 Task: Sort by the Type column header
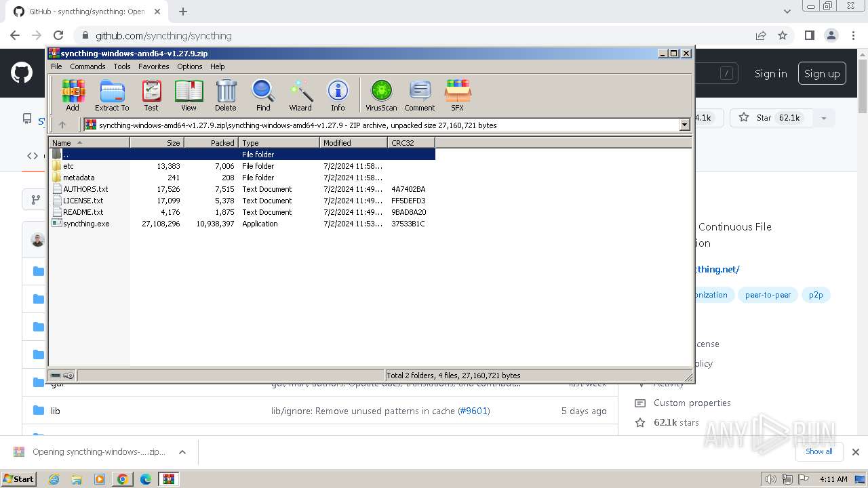coord(279,142)
